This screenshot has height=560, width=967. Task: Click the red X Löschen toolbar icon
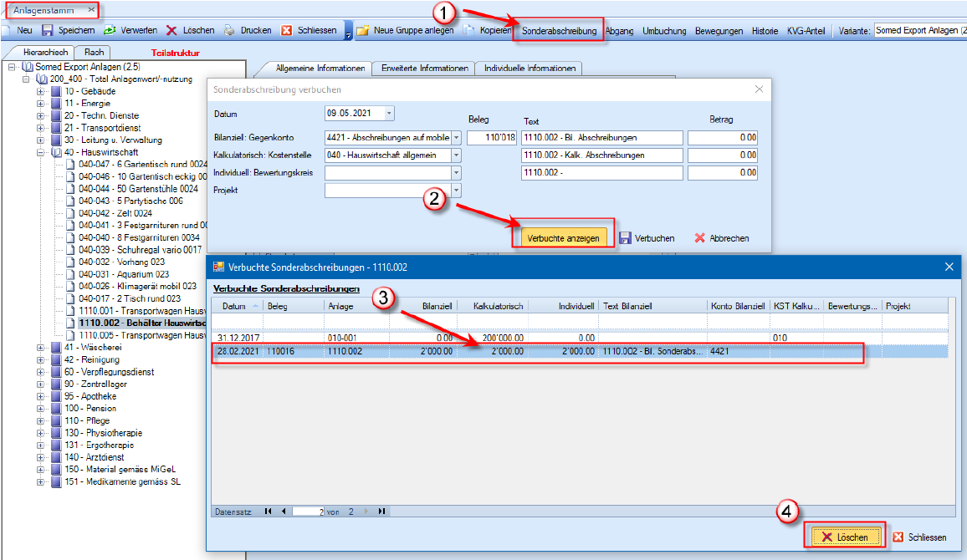click(172, 30)
